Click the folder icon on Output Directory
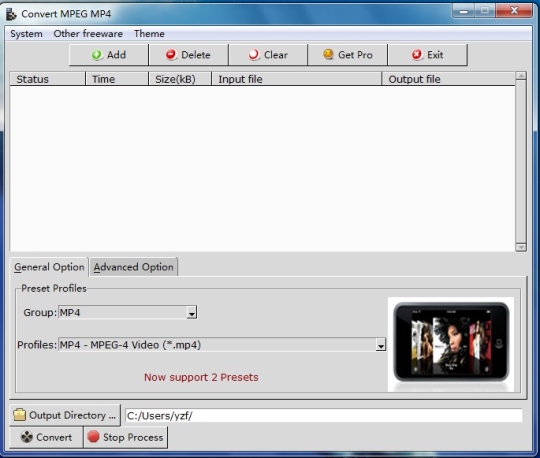Screen dimensions: 540x458 pyautogui.click(x=20, y=415)
